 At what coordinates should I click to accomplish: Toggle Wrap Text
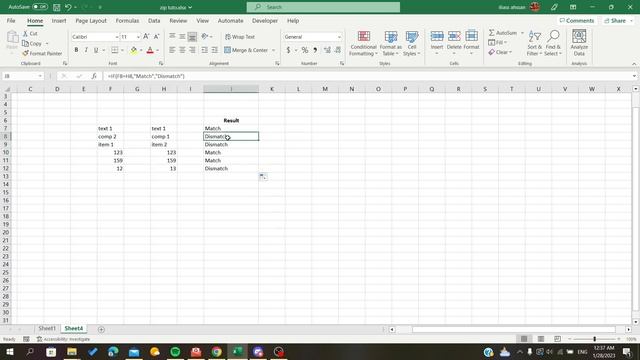(240, 37)
